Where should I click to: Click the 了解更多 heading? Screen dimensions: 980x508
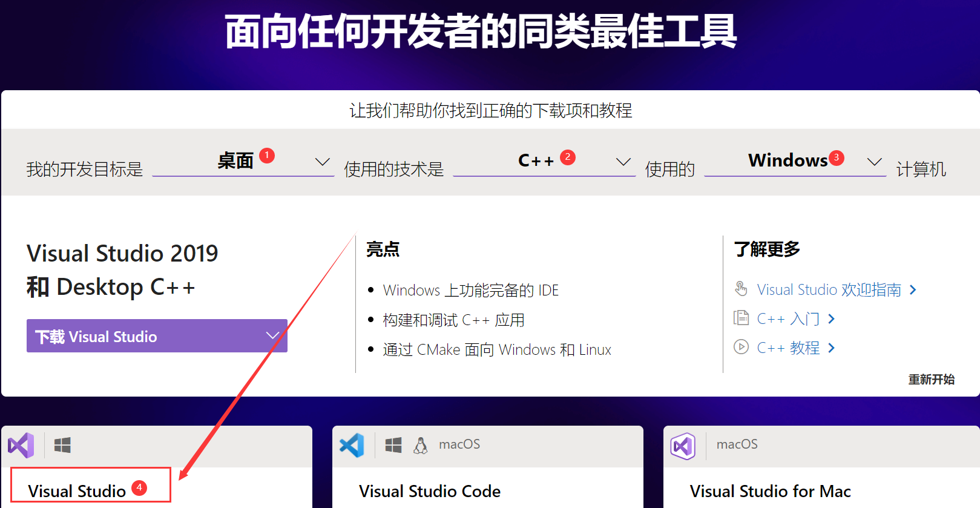(767, 249)
